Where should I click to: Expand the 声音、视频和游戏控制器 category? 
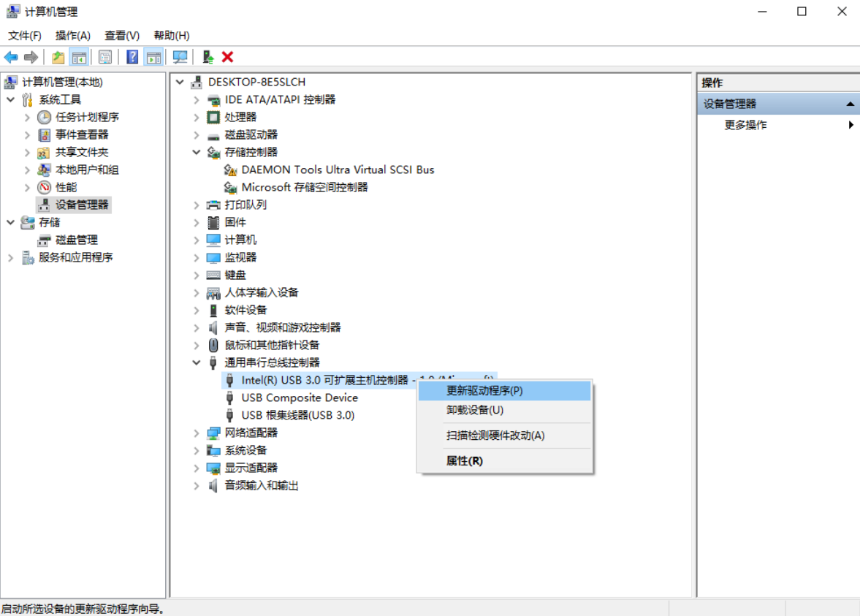coord(197,327)
